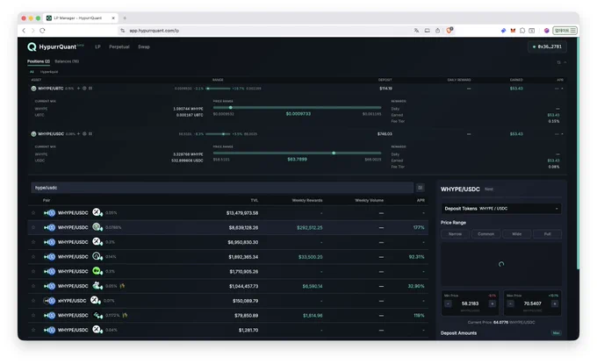The width and height of the screenshot is (597, 364).
Task: Star the $1,892,365.34 WHYPE/USDC pool
Action: [x=33, y=257]
